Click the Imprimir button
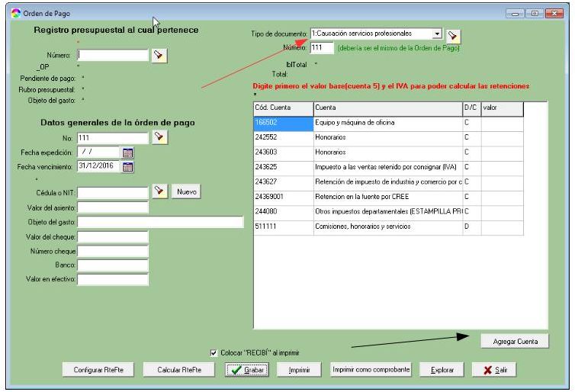 coord(299,370)
